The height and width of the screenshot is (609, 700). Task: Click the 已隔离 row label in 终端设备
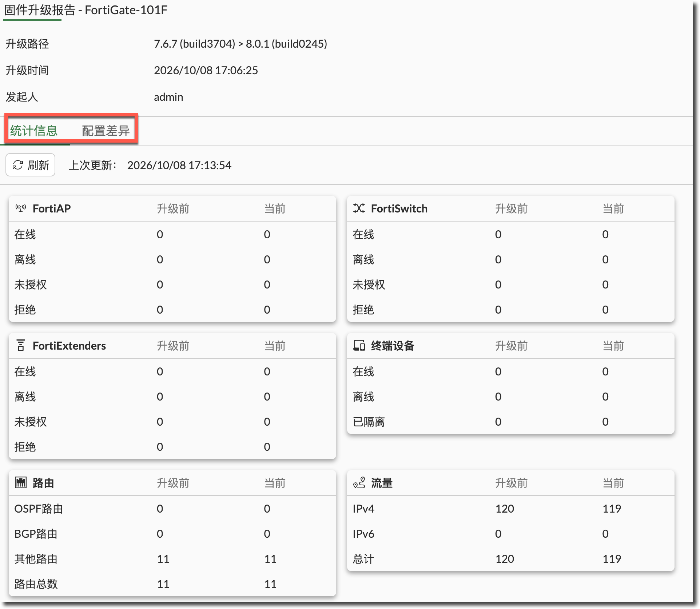click(x=369, y=422)
